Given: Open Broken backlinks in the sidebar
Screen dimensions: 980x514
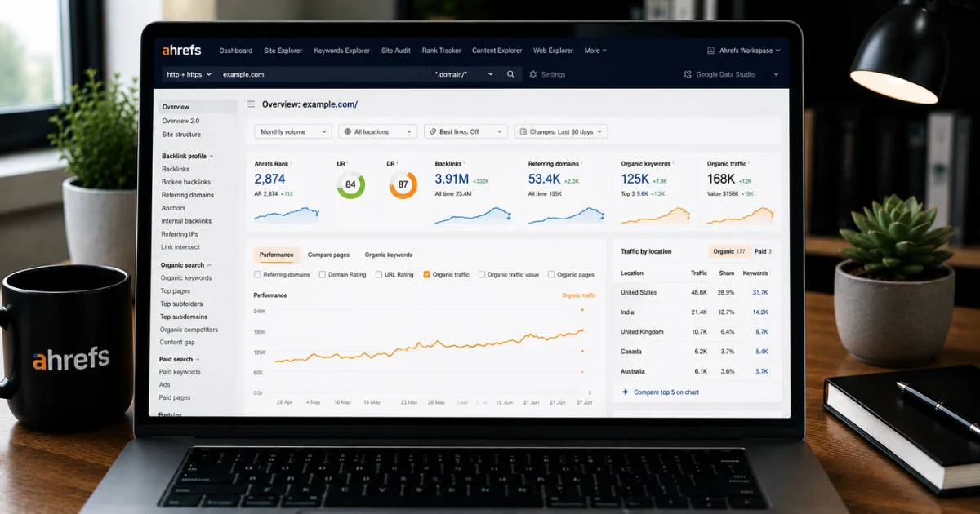Looking at the screenshot, I should click(x=186, y=182).
